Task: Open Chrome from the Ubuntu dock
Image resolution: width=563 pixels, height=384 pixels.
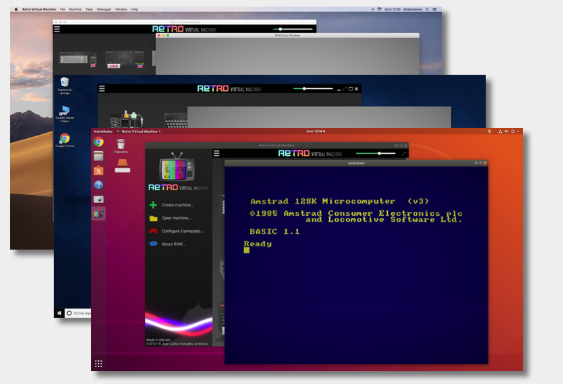Action: 98,142
